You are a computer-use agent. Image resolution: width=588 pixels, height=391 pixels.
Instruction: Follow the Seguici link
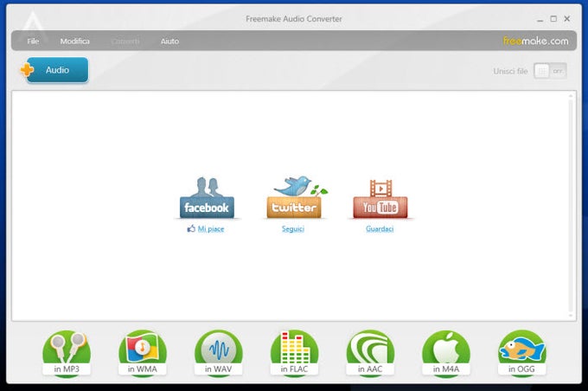[x=293, y=229]
